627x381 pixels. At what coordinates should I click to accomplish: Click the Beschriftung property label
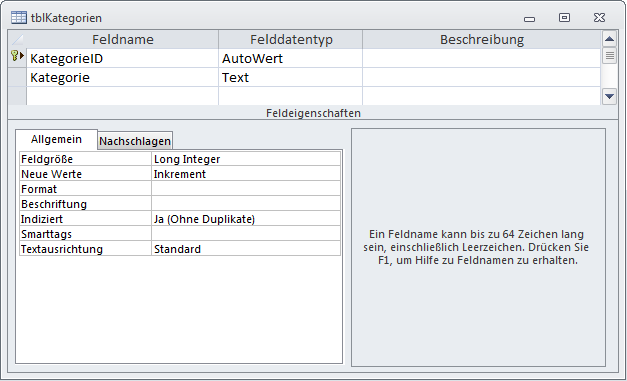[86, 203]
